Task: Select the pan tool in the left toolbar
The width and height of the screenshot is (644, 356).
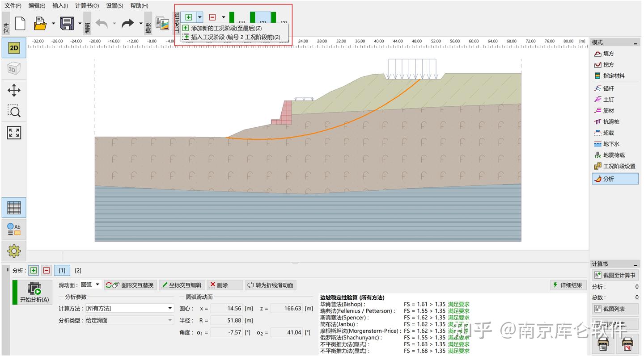Action: (13, 90)
